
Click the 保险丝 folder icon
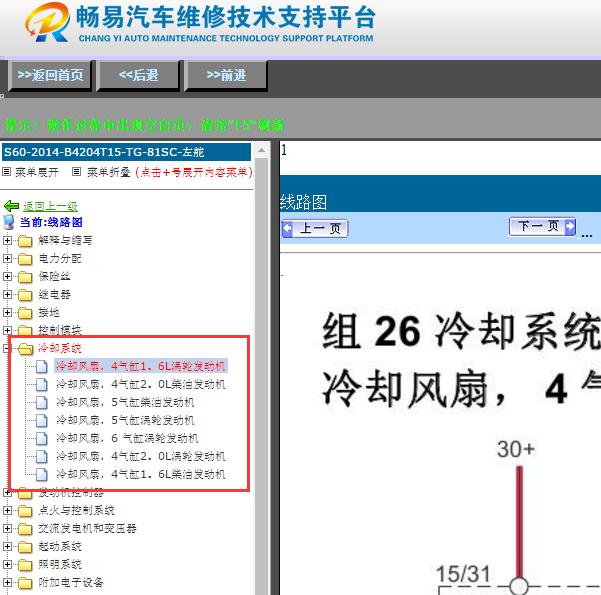pos(25,277)
